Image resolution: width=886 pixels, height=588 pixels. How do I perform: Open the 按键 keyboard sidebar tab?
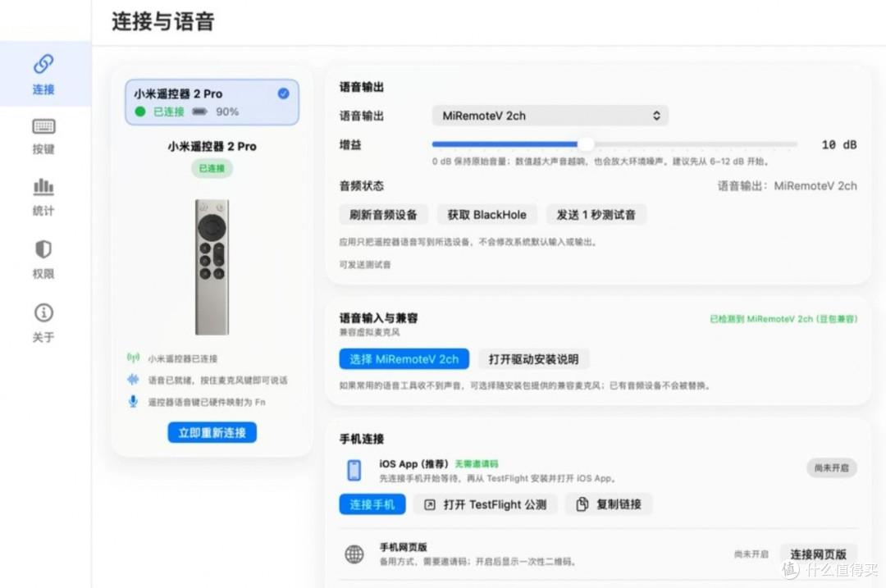[43, 136]
